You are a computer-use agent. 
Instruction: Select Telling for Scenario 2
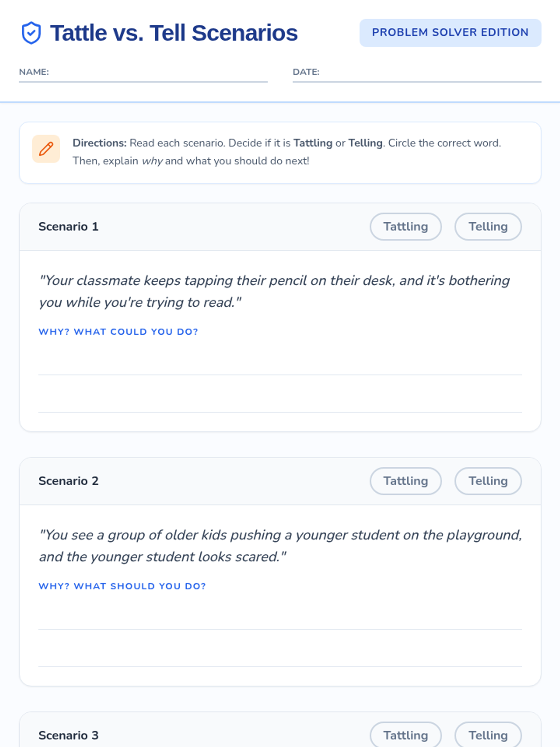pos(488,481)
